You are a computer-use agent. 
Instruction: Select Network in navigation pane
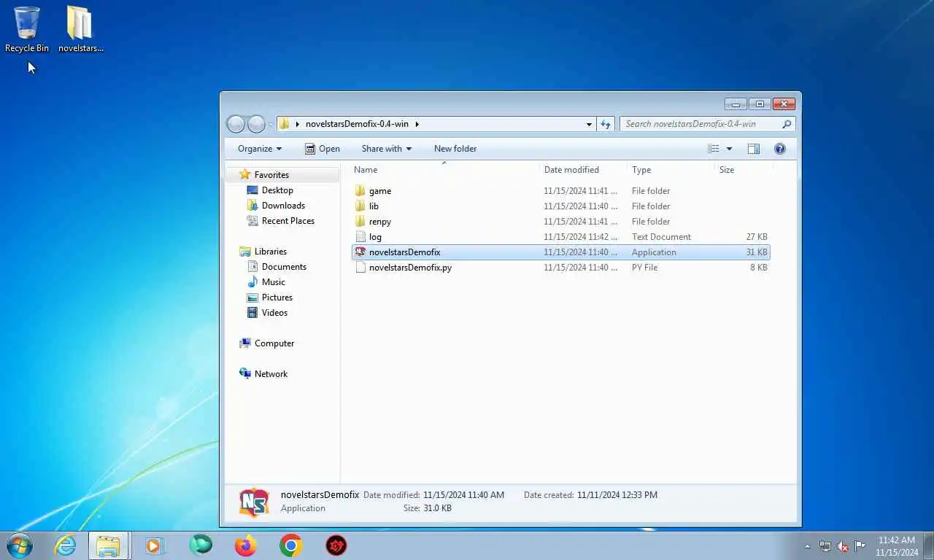(271, 374)
